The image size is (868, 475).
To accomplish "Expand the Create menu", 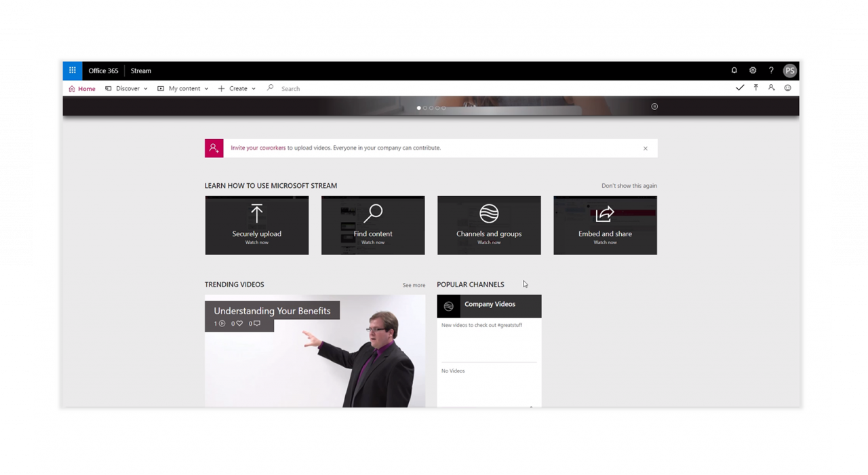I will click(237, 88).
